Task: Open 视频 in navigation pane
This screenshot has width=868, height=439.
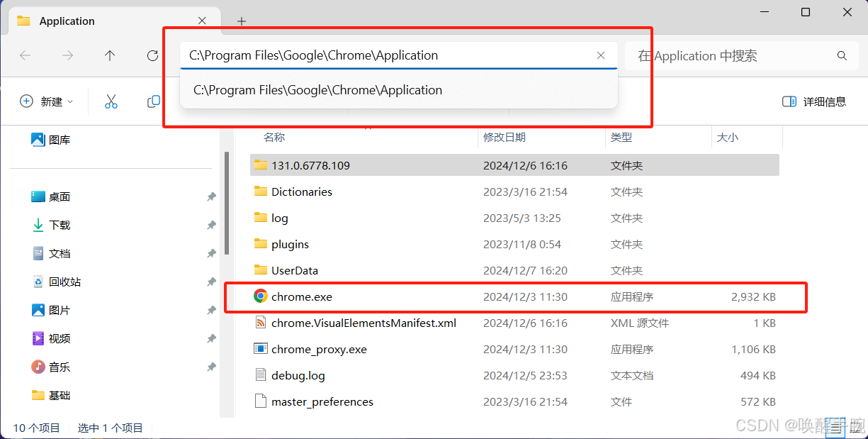Action: coord(51,338)
